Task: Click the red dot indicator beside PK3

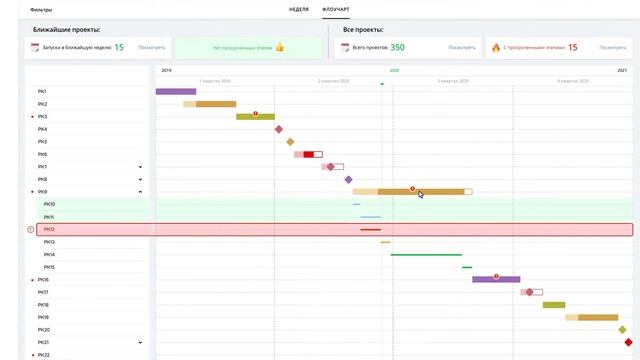Action: point(33,117)
